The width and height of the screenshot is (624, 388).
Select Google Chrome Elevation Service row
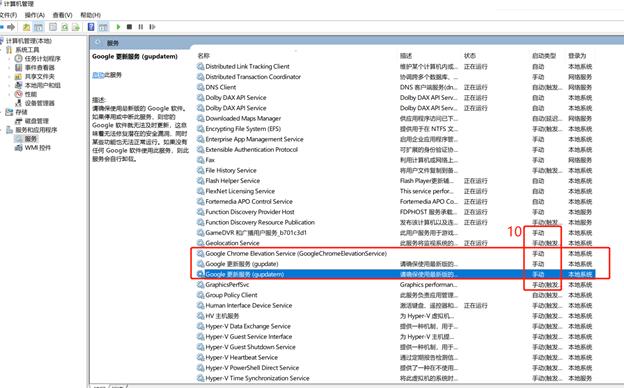point(395,253)
